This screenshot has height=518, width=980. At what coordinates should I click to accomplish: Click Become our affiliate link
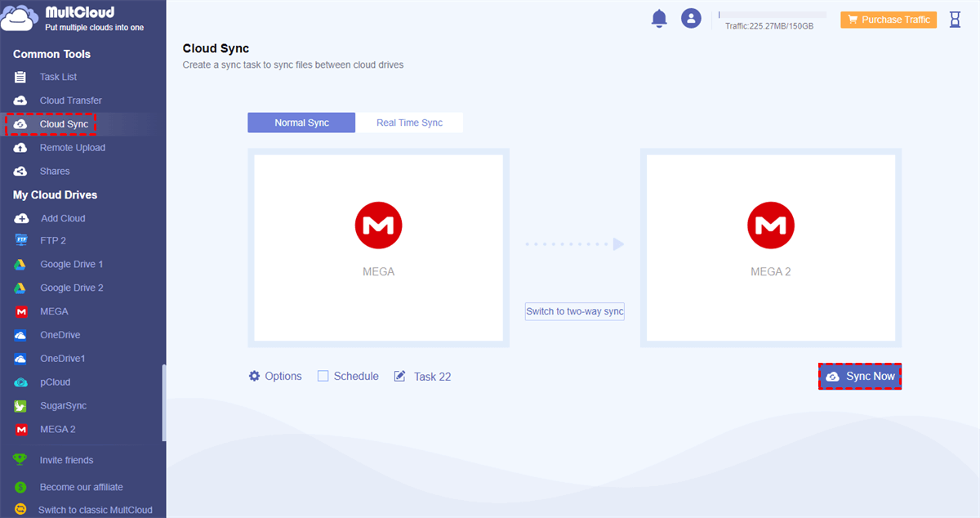(x=82, y=487)
